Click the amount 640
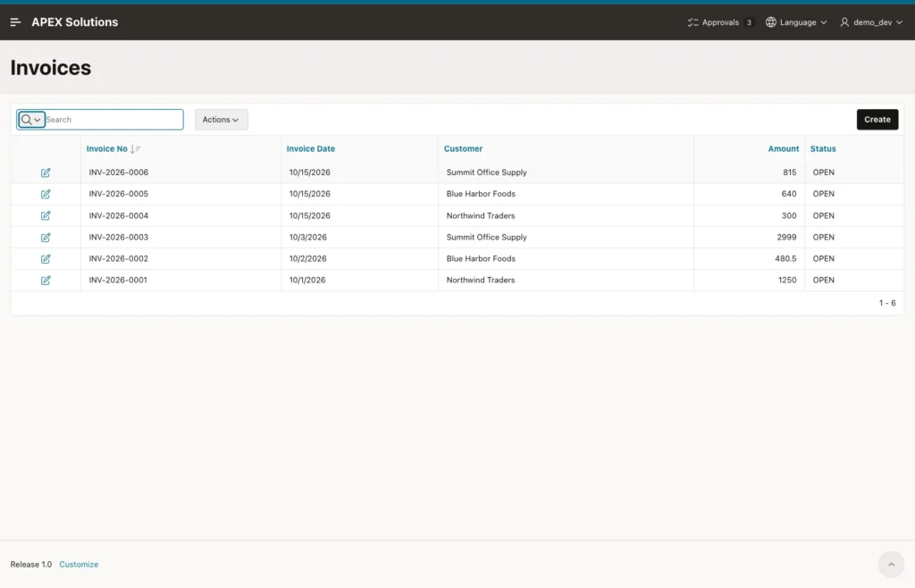This screenshot has height=588, width=915. (x=789, y=194)
